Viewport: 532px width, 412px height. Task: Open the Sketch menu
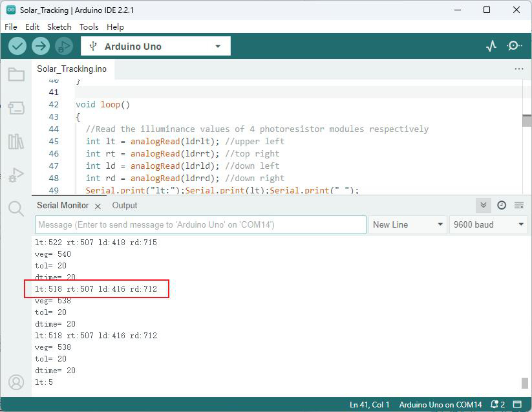click(x=59, y=27)
